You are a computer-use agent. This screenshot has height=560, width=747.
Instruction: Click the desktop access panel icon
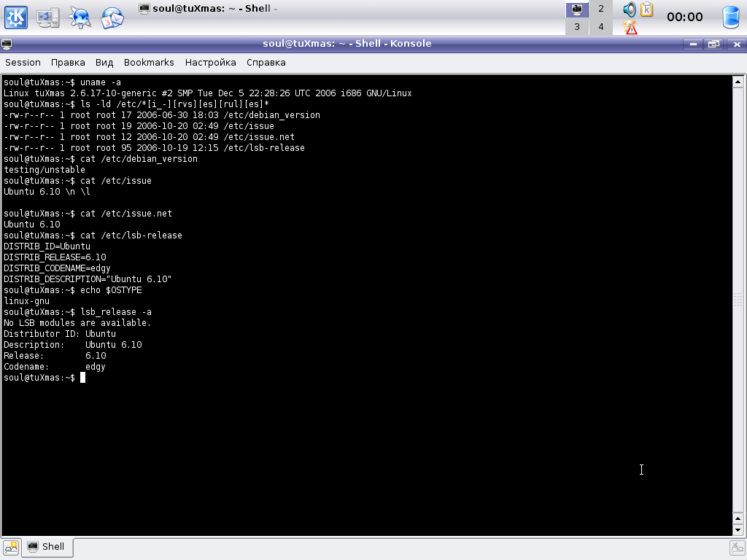click(x=47, y=17)
